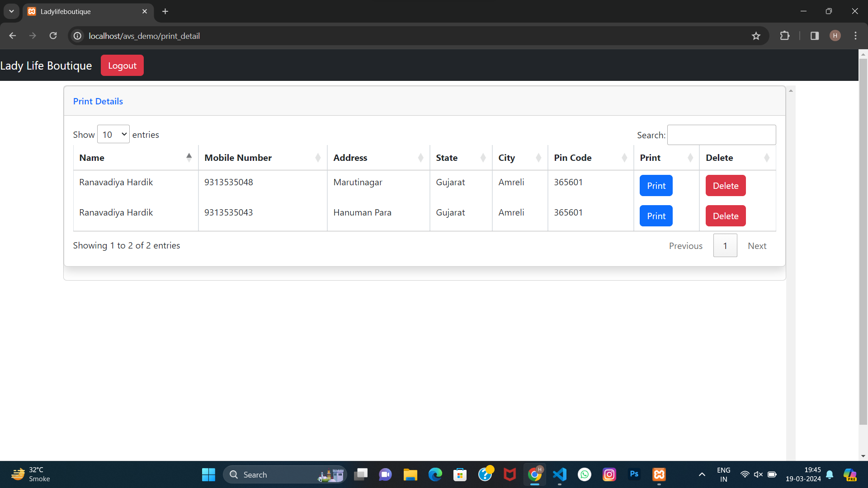Show hidden system tray icons
Image resolution: width=868 pixels, height=488 pixels.
[x=702, y=474]
